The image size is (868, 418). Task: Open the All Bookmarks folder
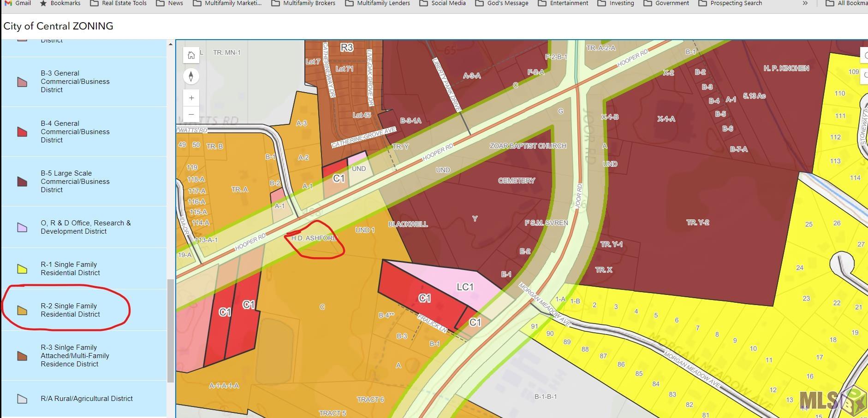pos(846,3)
